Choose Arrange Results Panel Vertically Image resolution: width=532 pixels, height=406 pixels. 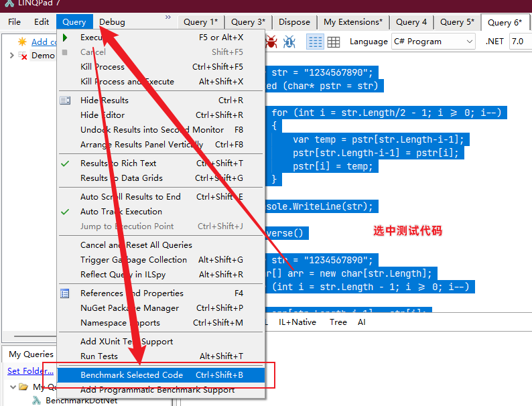pos(161,145)
